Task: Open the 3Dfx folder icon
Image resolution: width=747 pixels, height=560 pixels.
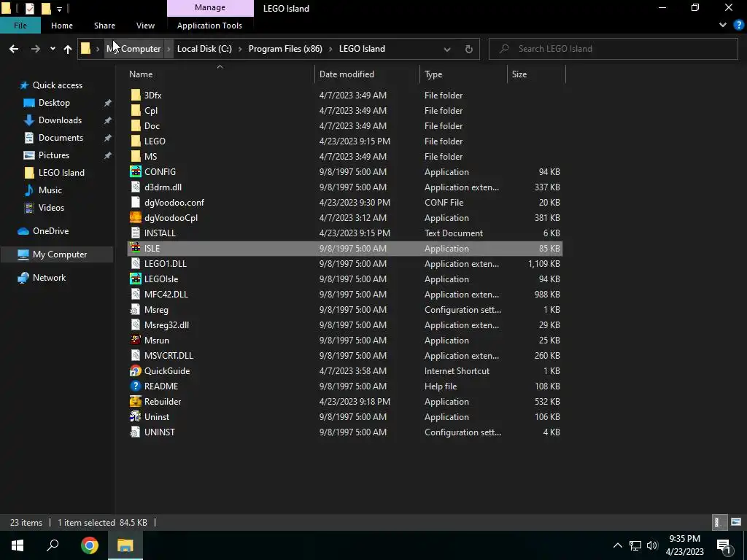Action: pyautogui.click(x=136, y=96)
